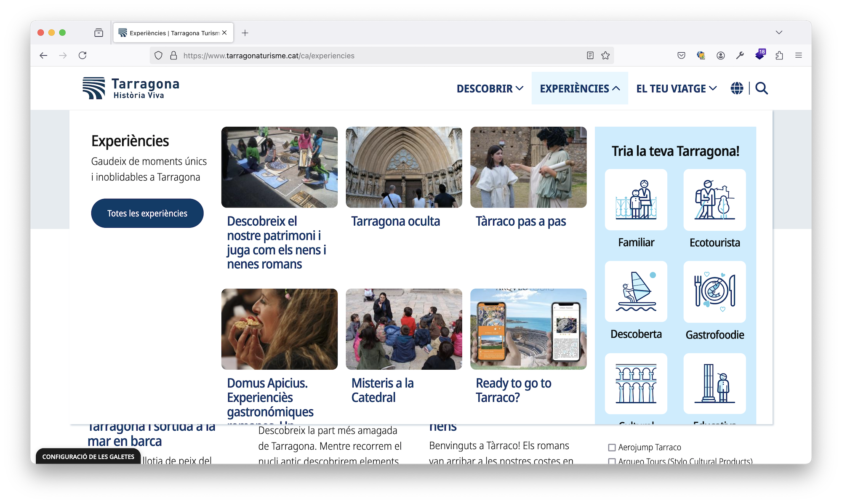Screen dimensions: 842x504
Task: Click the Familiar family icon tile
Action: [x=636, y=200]
